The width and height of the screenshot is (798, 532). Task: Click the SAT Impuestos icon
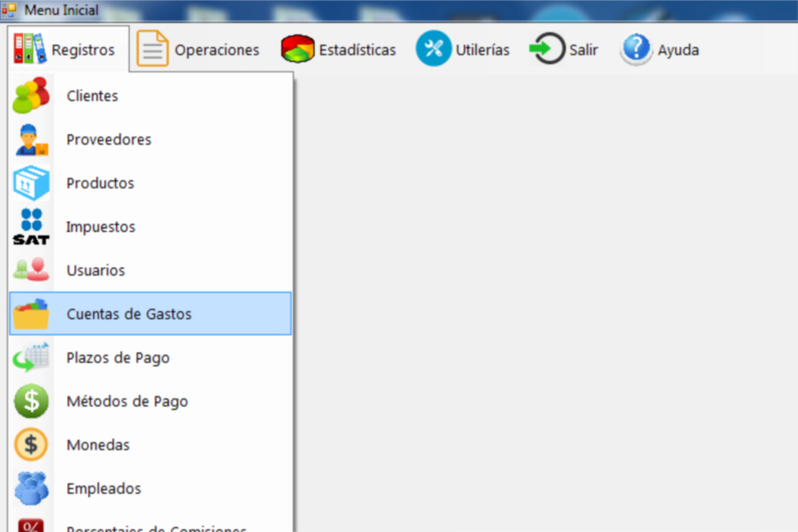coord(31,227)
